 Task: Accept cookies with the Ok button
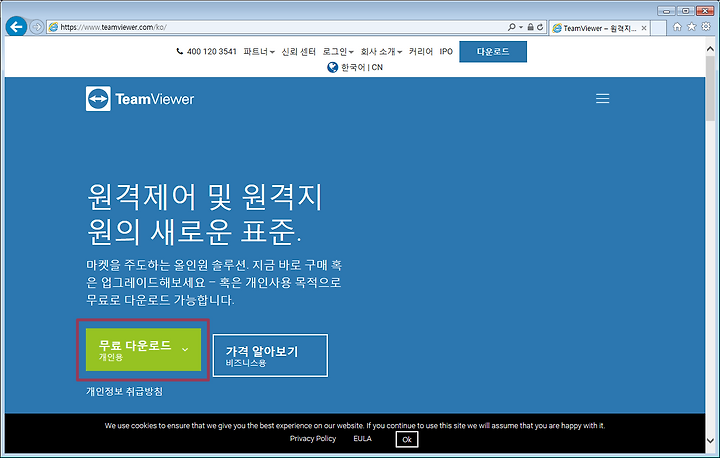[x=407, y=440]
